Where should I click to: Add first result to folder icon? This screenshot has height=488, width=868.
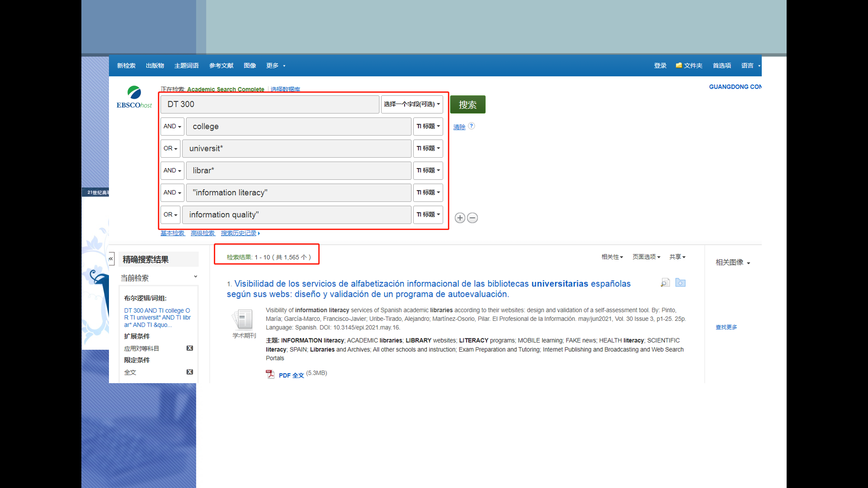click(680, 283)
